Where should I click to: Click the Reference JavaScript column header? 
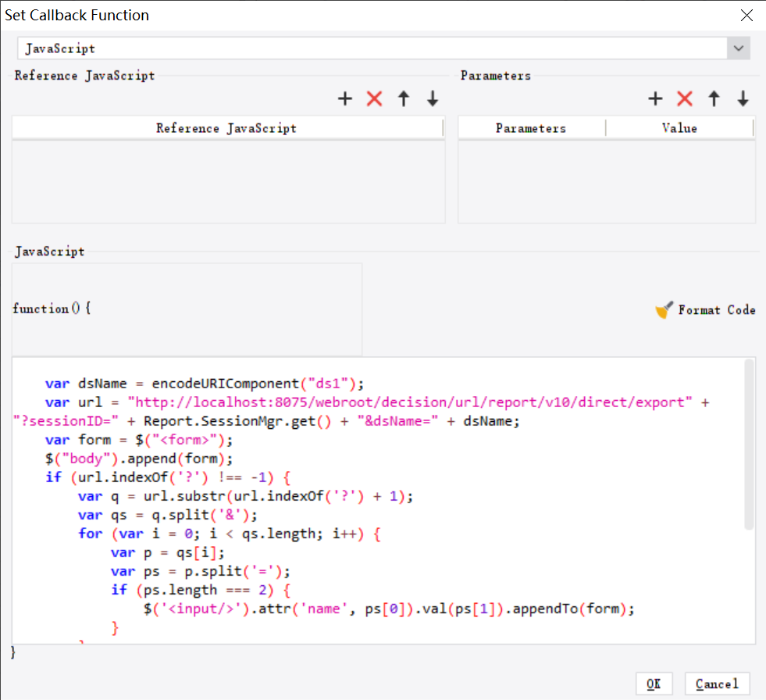point(226,127)
